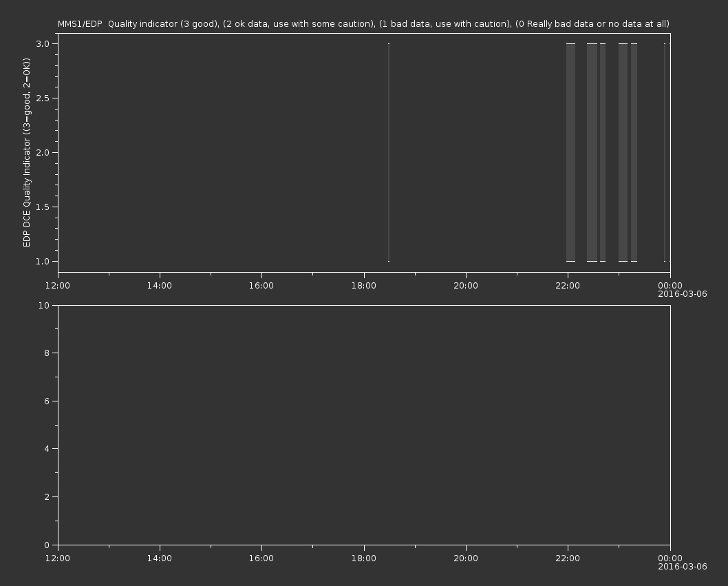Click the 2016-03-06 date label under lower plot
728x586 pixels.
coord(683,567)
